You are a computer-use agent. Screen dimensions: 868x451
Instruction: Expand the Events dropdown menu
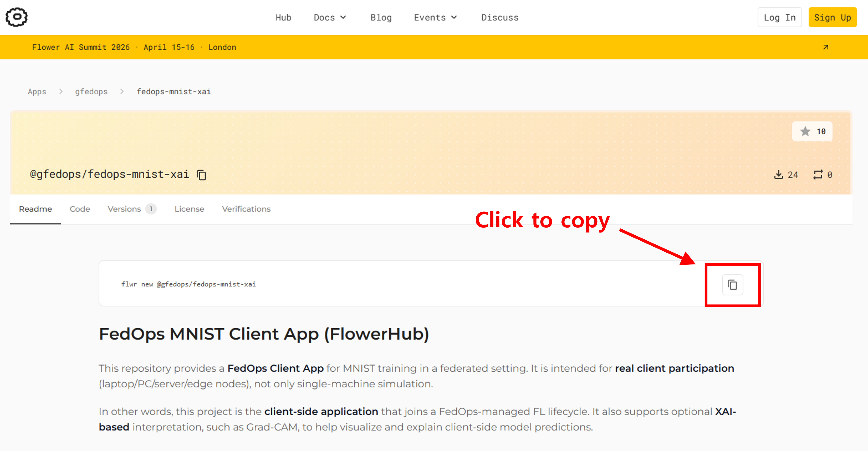[x=435, y=18]
